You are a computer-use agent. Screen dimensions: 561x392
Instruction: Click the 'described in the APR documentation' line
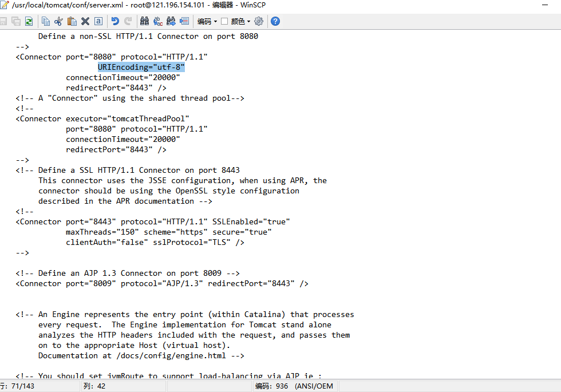125,201
